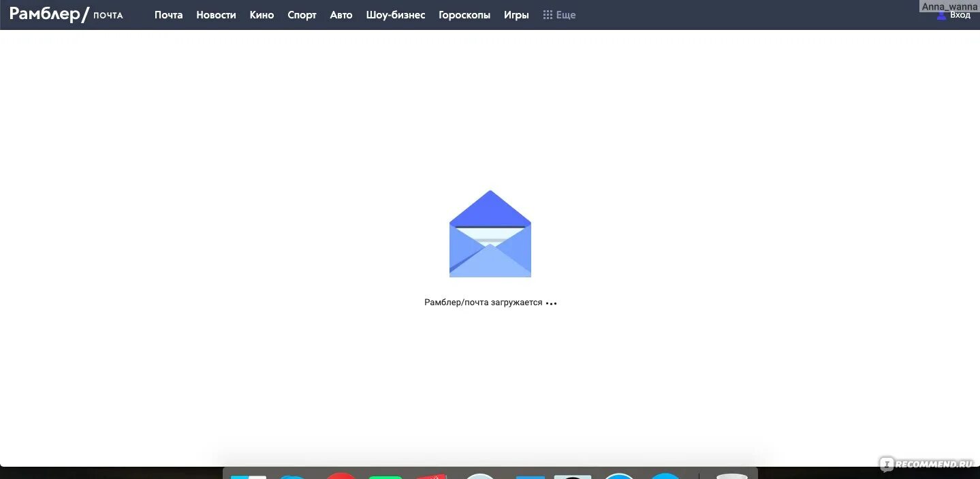Screen dimensions: 980x479
Task: Go to Шоу-бизнес section
Action: coord(396,15)
